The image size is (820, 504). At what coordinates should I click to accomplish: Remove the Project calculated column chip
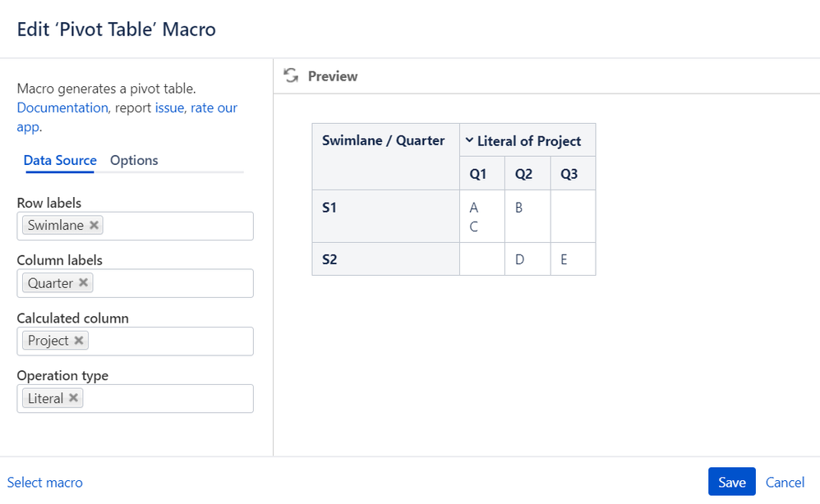[x=79, y=340]
